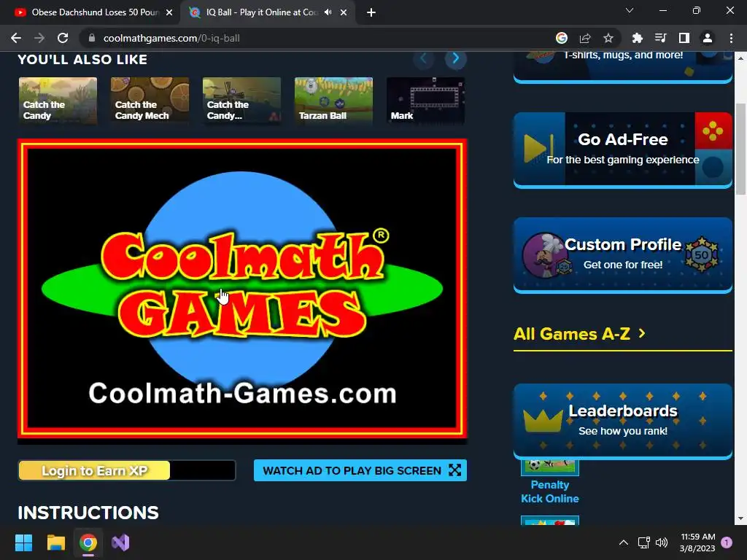Go back to the previous page
The width and height of the screenshot is (747, 560).
click(16, 38)
